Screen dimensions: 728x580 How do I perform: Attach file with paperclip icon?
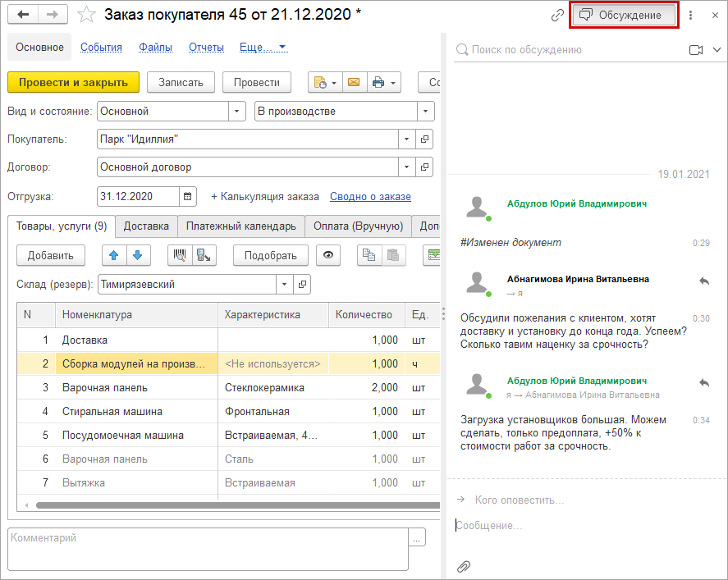[x=464, y=567]
